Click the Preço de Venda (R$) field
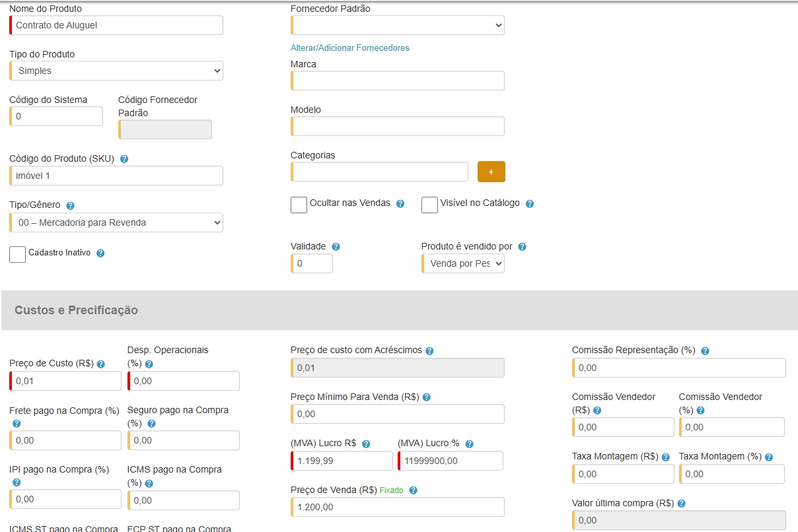The width and height of the screenshot is (798, 532). click(398, 507)
